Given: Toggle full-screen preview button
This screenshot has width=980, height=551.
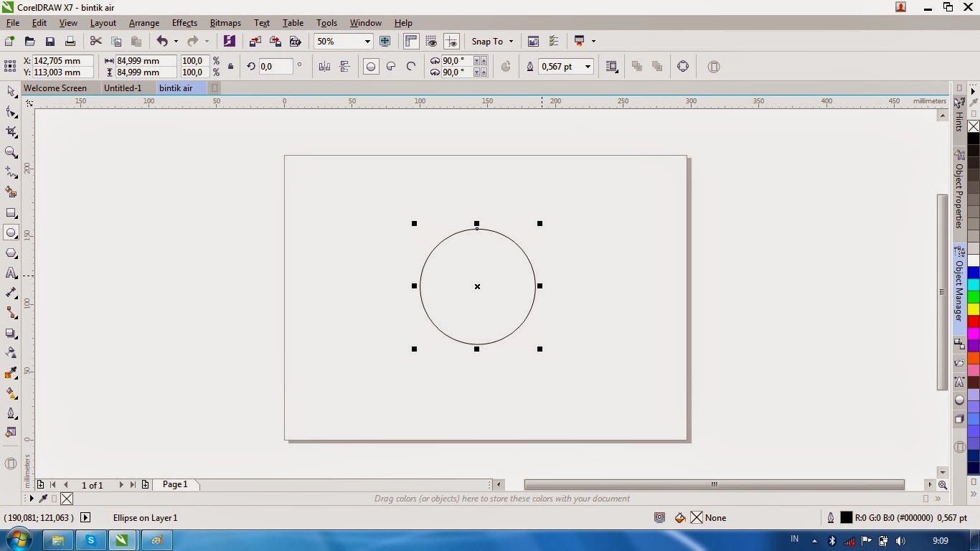Looking at the screenshot, I should tap(385, 42).
